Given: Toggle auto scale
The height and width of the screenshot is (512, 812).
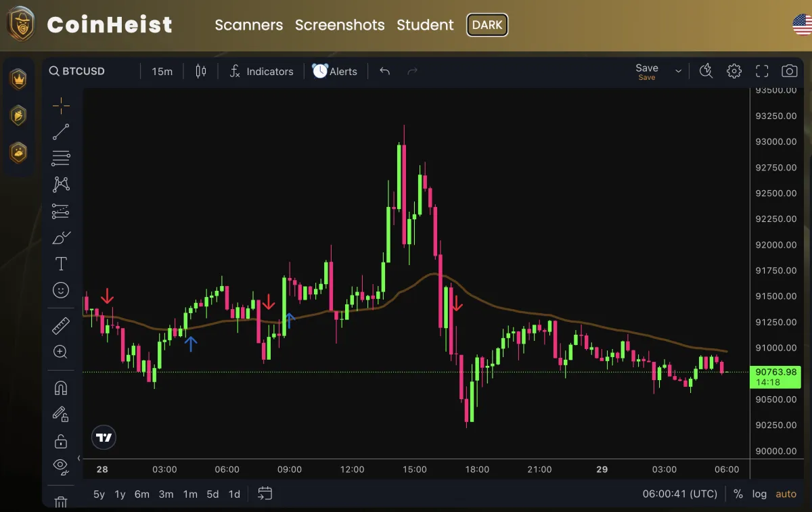Looking at the screenshot, I should click(x=786, y=494).
